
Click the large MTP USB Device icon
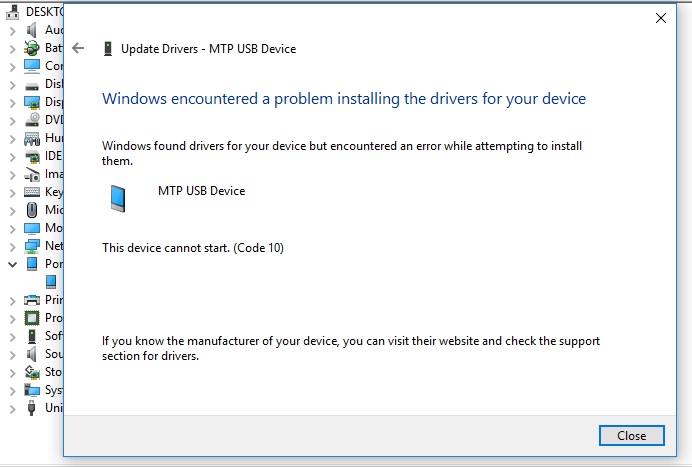119,199
